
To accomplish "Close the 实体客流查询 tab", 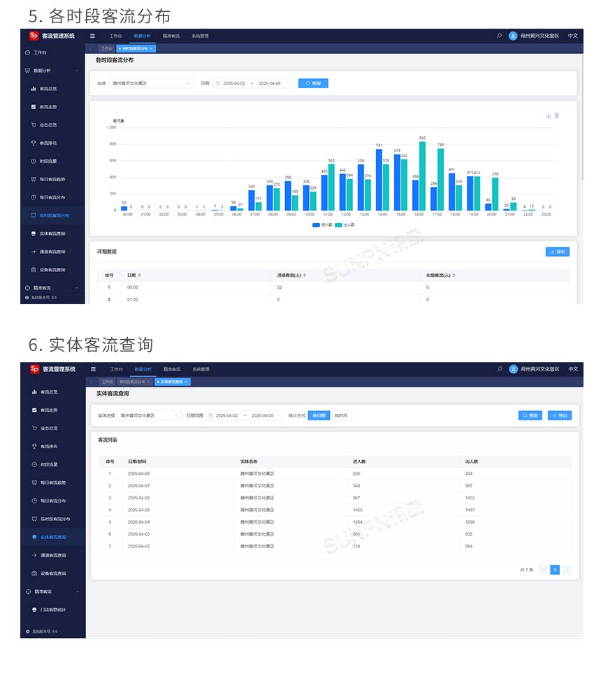I will pos(186,382).
